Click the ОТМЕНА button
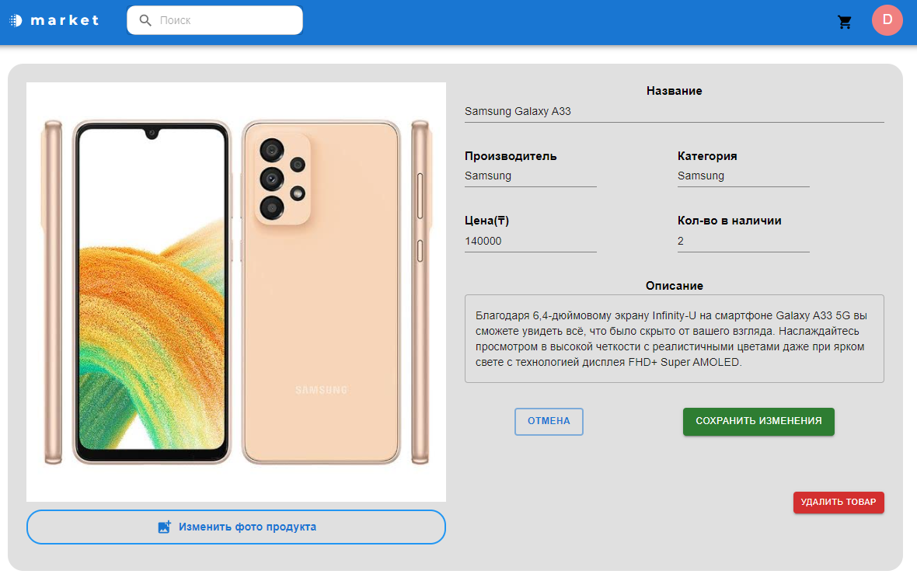This screenshot has width=917, height=588. coord(549,422)
